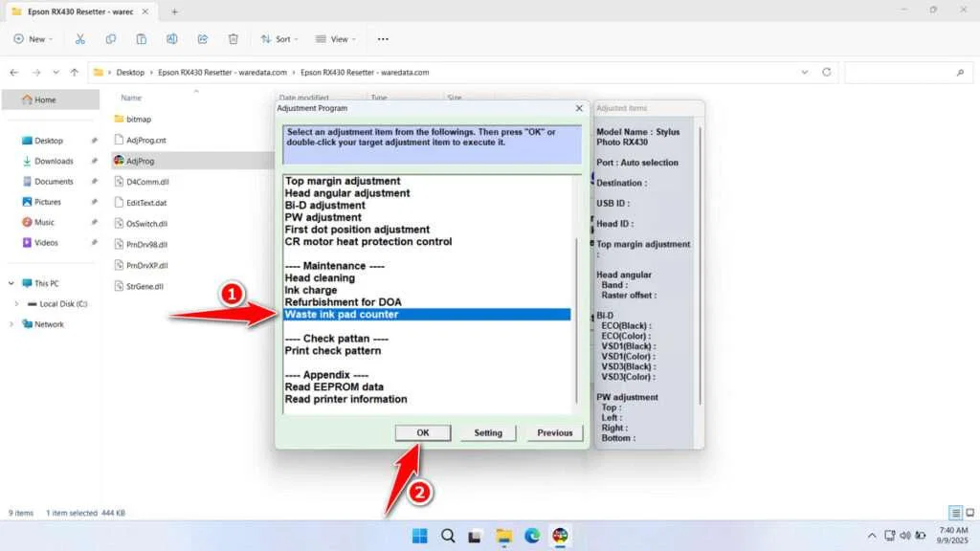Open a new File Explorer tab

[x=174, y=11]
